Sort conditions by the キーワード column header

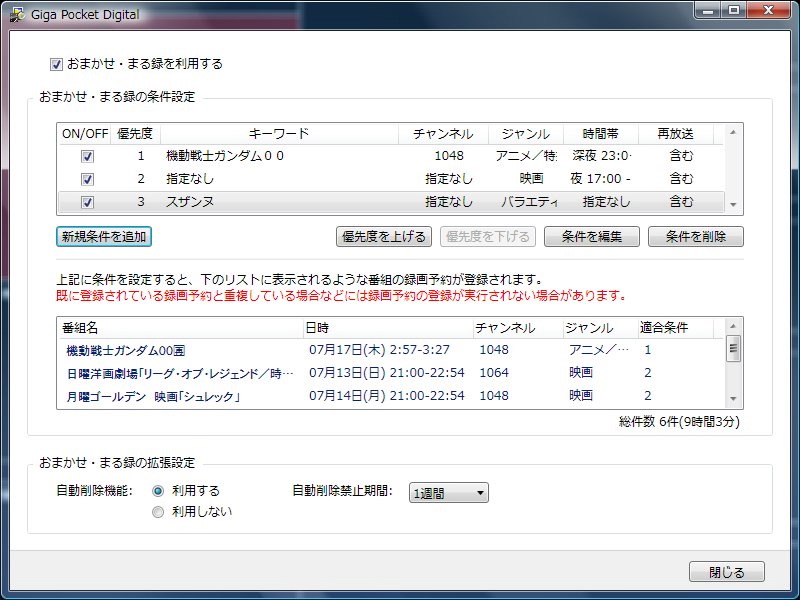pos(279,134)
